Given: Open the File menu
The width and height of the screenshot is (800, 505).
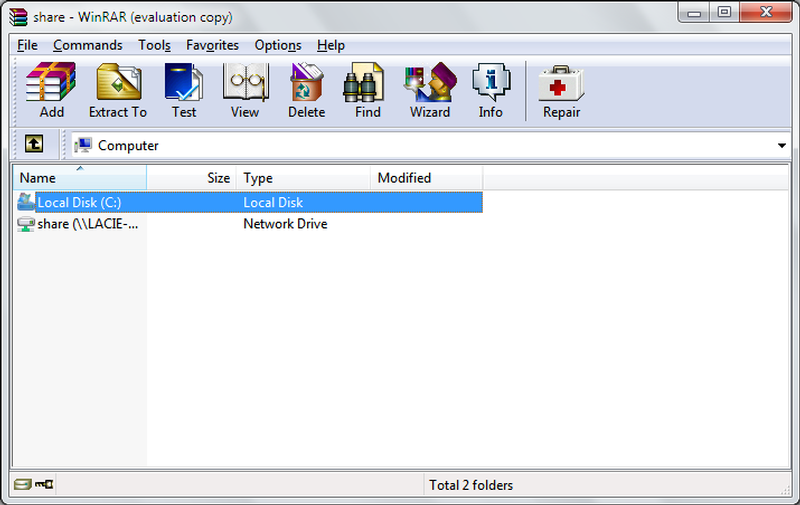Looking at the screenshot, I should point(27,45).
